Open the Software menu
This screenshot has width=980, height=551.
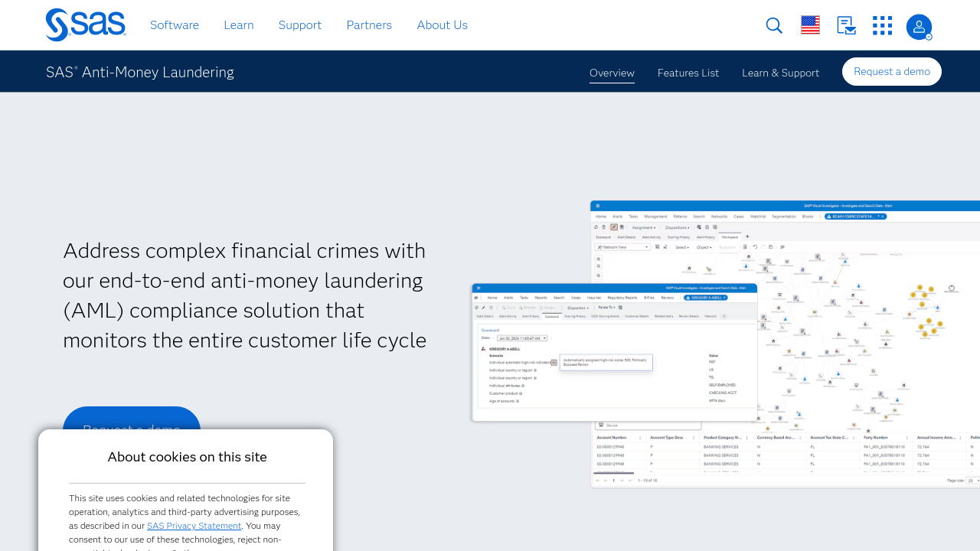pyautogui.click(x=175, y=25)
